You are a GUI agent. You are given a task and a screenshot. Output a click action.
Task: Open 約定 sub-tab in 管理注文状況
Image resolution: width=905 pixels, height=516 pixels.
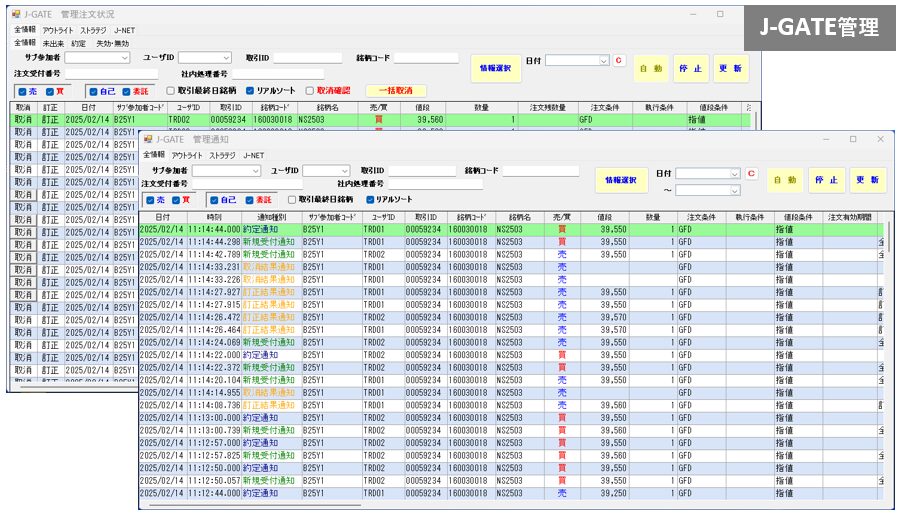point(78,44)
